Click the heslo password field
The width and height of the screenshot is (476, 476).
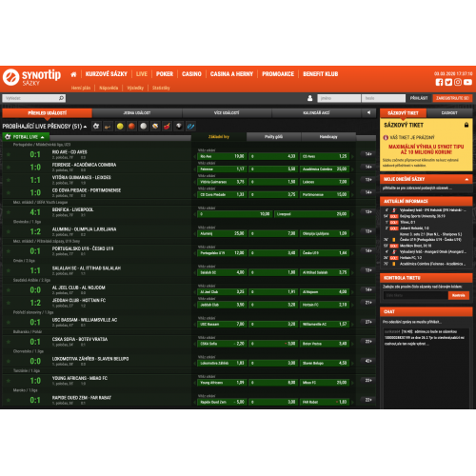(x=384, y=98)
